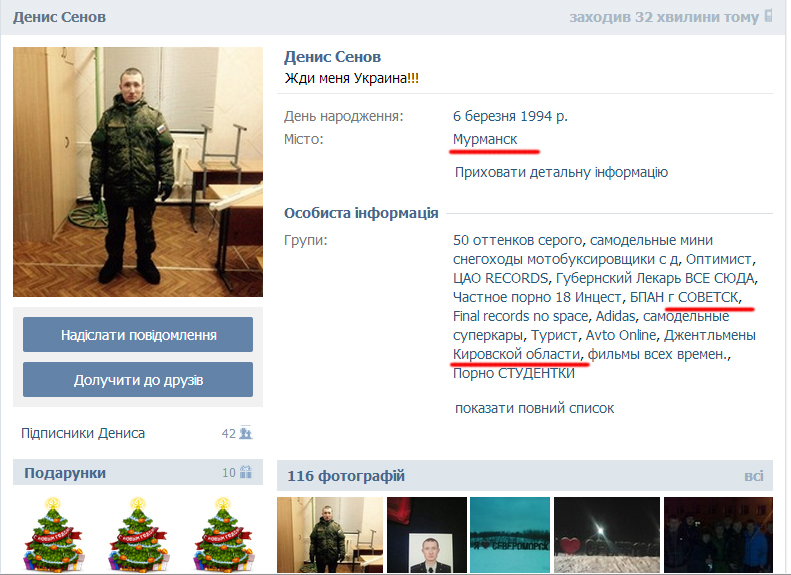
Task: Open the first Christmas tree gift
Action: [53, 534]
